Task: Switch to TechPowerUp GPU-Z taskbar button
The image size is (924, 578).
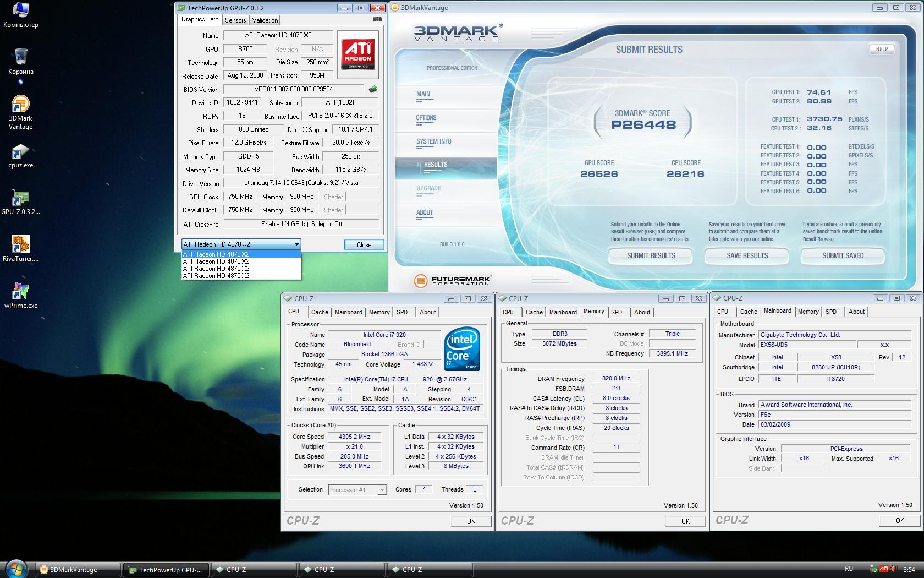Action: pos(166,570)
